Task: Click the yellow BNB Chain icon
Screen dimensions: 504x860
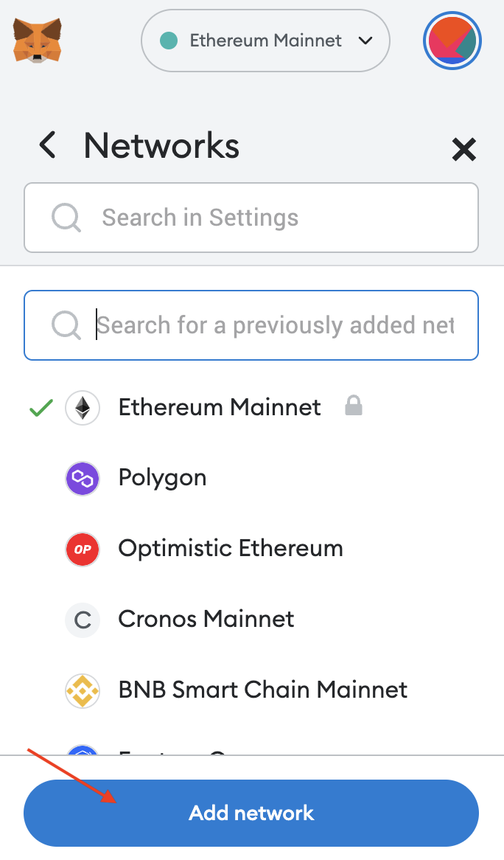Action: 83,691
